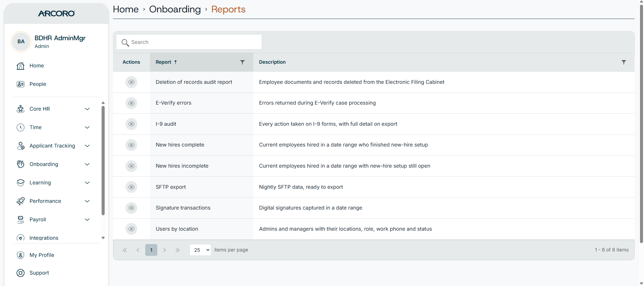Screen dimensions: 644x286
Task: Open the E-Verify errors report eye icon
Action: (131, 103)
